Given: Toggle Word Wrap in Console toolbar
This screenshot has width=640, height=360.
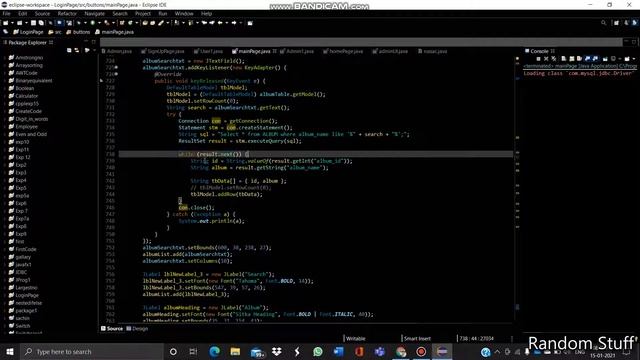Looking at the screenshot, I should tap(579, 59).
